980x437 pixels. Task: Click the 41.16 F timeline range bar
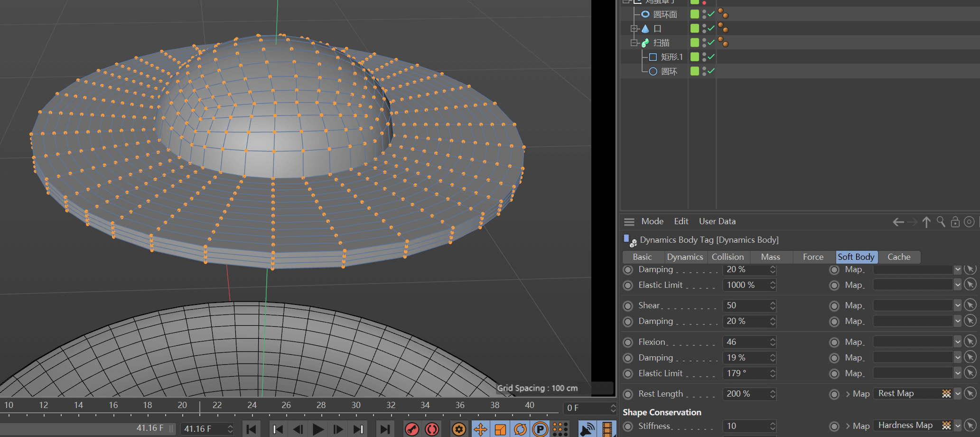pos(88,428)
